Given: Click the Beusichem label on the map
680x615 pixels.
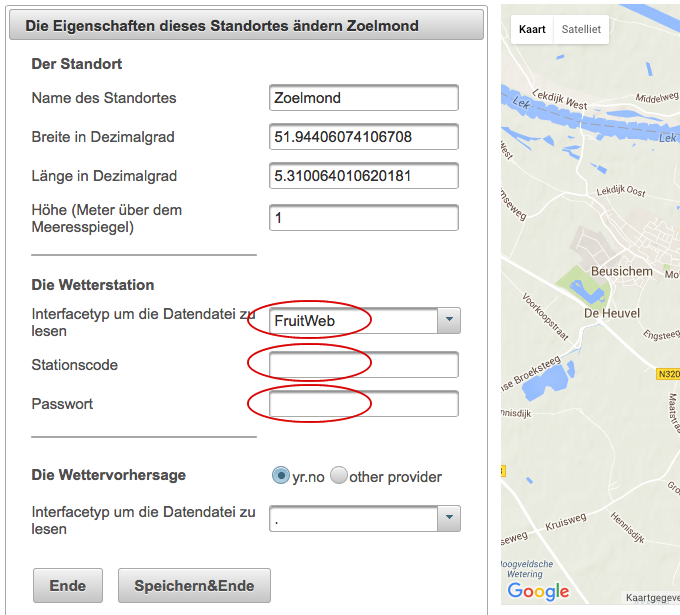Looking at the screenshot, I should point(621,272).
